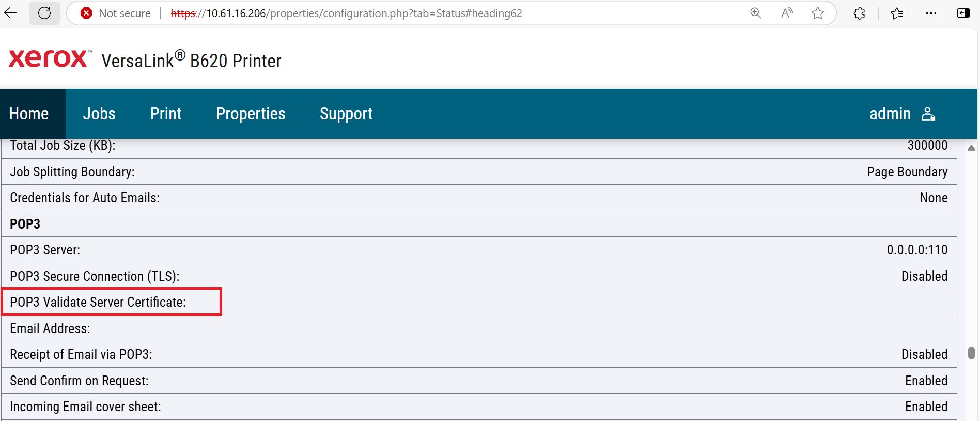Add page to favorites with star icon
This screenshot has height=421, width=980.
(818, 13)
